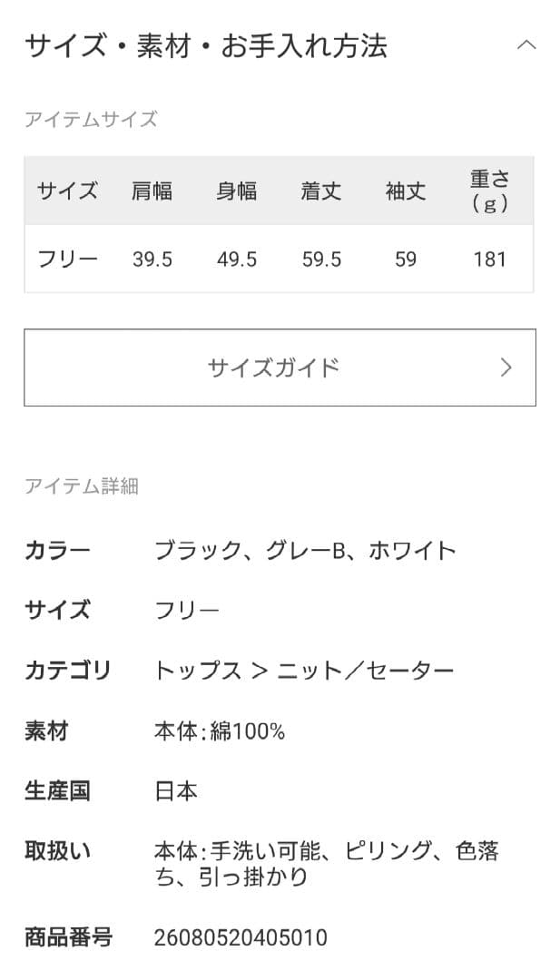560x980 pixels.
Task: Click the フリー size row in table
Action: click(x=67, y=259)
